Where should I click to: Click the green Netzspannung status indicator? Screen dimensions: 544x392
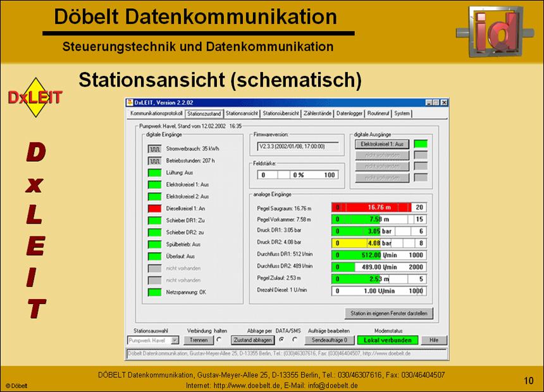pos(155,293)
